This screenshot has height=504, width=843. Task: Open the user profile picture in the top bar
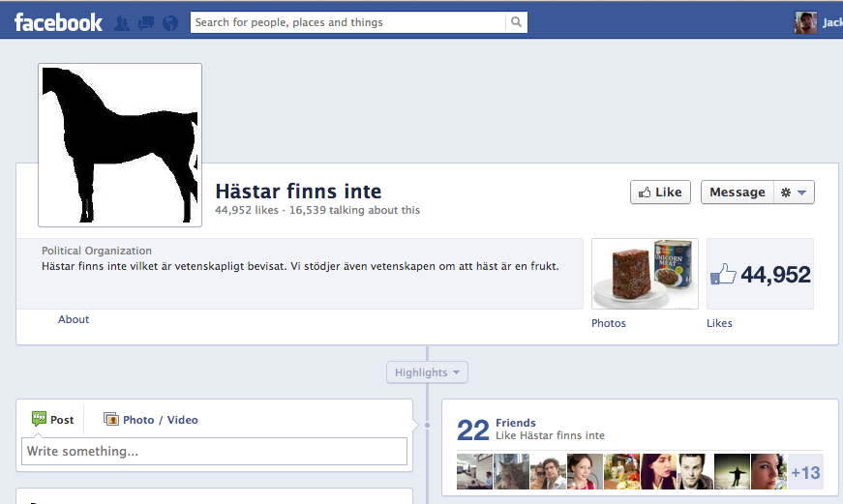click(x=805, y=22)
